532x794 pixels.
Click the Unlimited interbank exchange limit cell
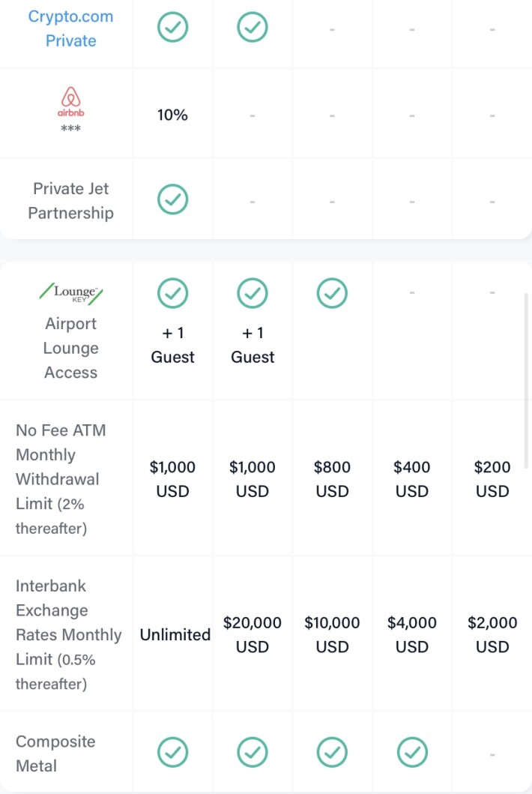coord(175,634)
